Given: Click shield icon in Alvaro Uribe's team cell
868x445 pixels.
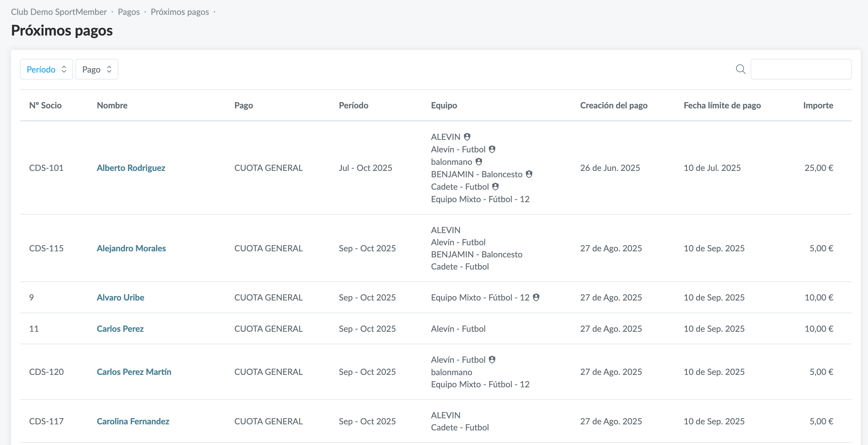Looking at the screenshot, I should point(536,297).
